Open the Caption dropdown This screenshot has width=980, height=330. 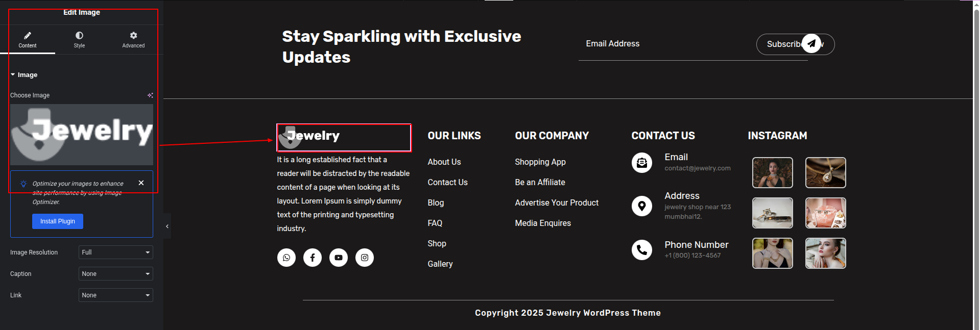116,274
